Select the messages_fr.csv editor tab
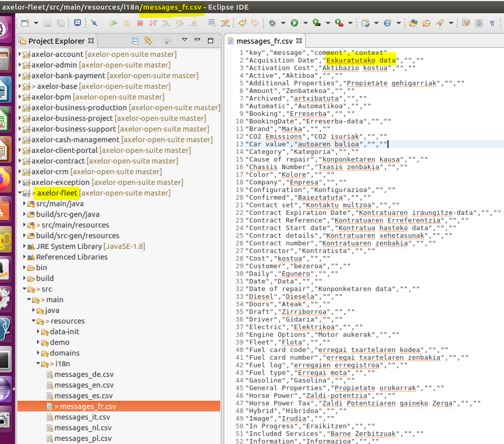The height and width of the screenshot is (444, 504). click(x=264, y=41)
